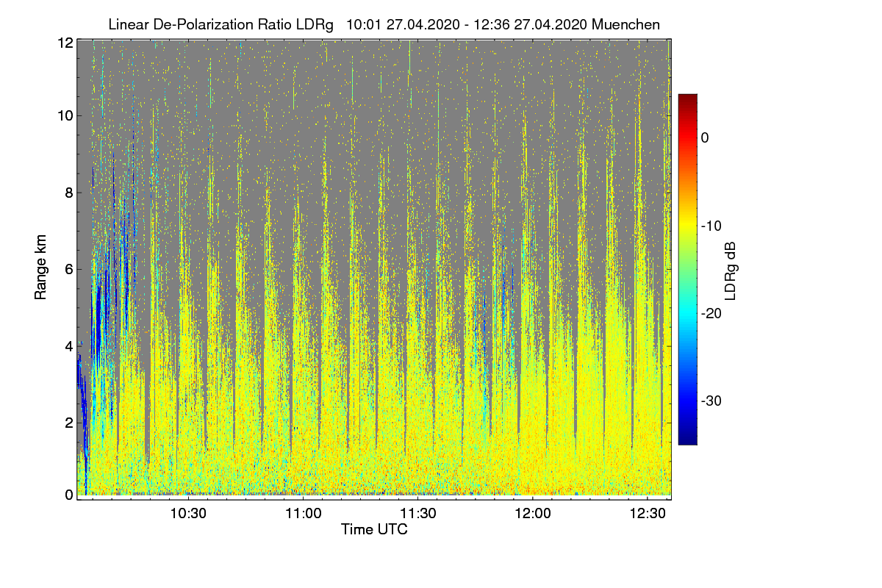Click the range axis label '12'

(x=65, y=43)
